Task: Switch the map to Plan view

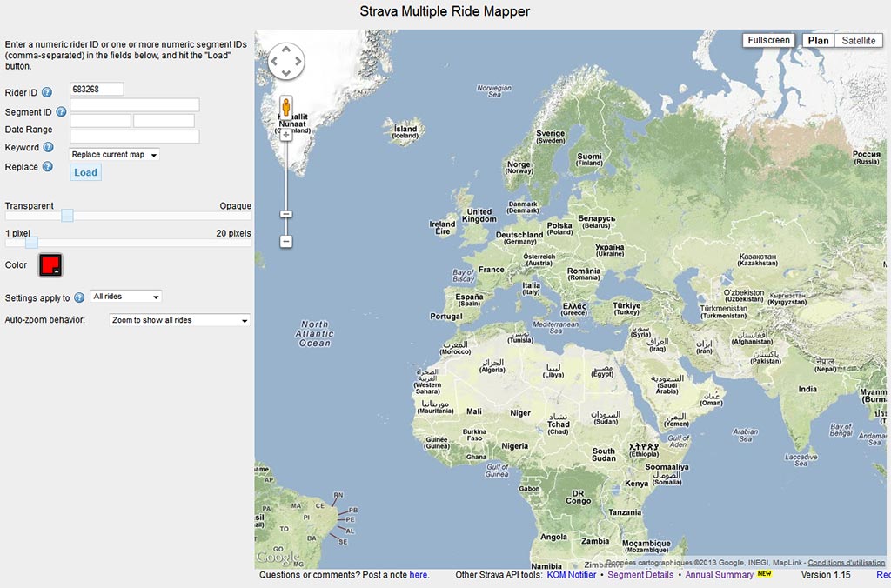Action: click(x=818, y=40)
